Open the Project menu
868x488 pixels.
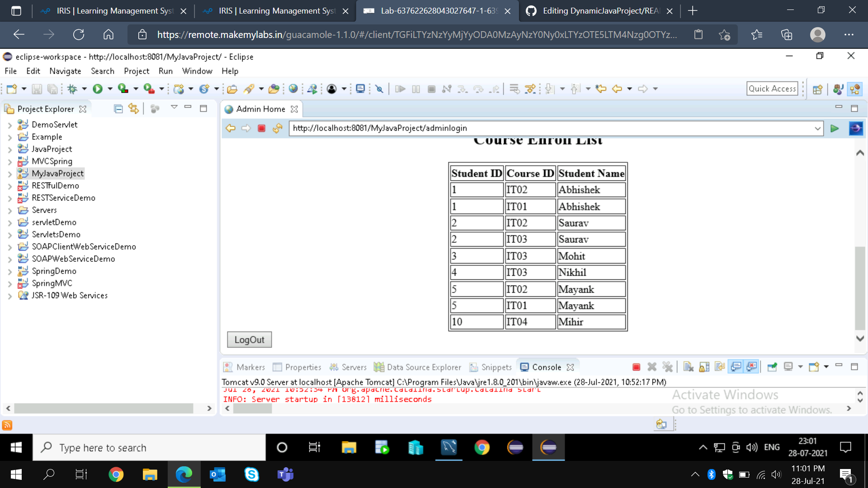(x=137, y=71)
